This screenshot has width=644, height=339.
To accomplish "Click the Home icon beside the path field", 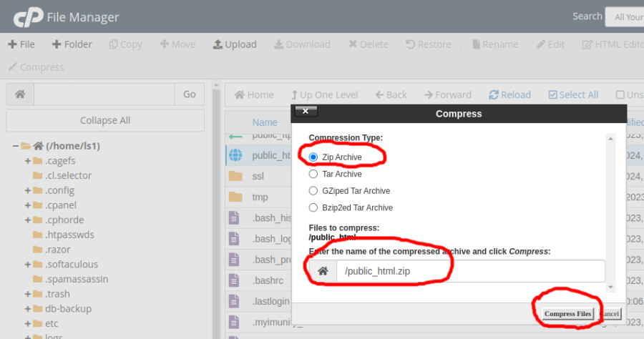I will [x=20, y=94].
